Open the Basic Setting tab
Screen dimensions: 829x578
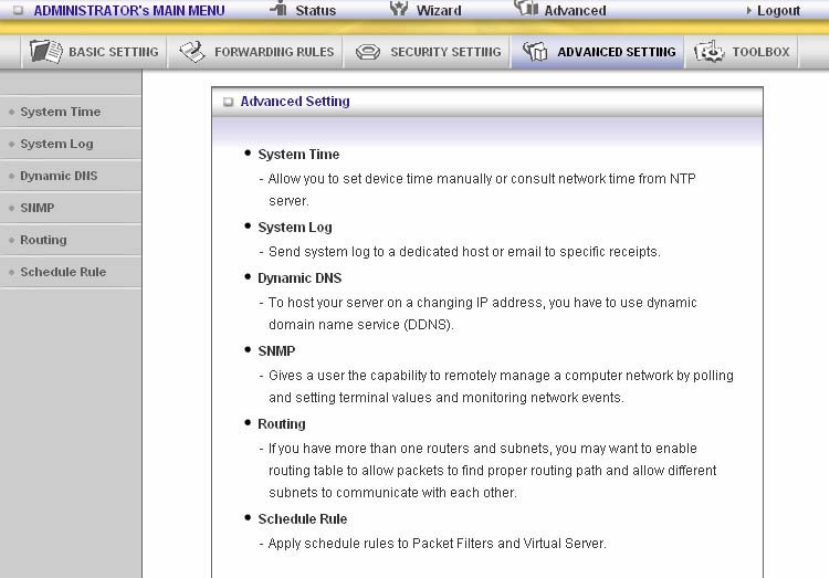(x=94, y=52)
